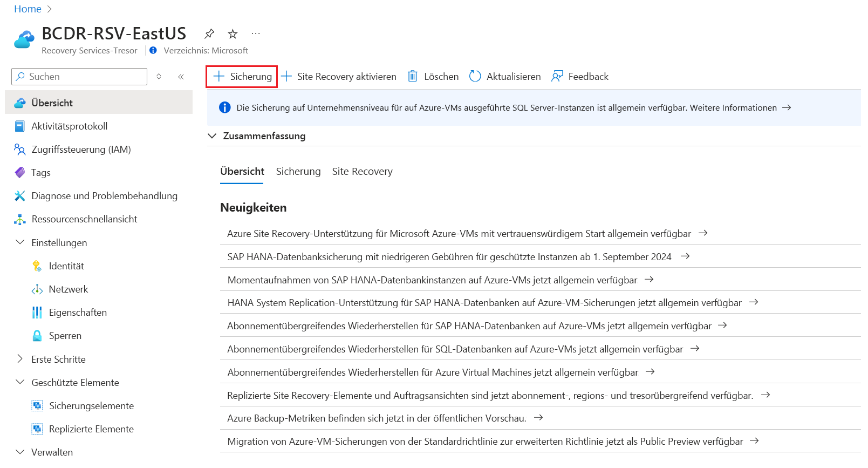
Task: Click the plus icon for Sicherung
Action: tap(219, 76)
